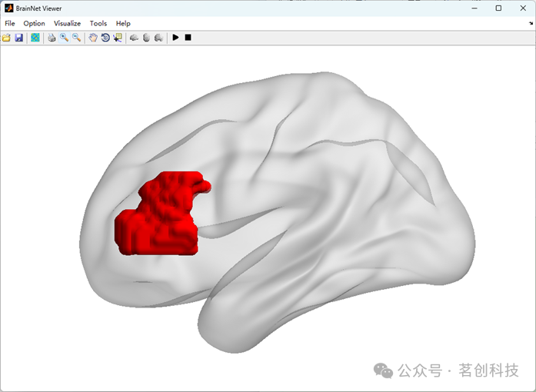
Task: Open the File menu
Action: [9, 23]
